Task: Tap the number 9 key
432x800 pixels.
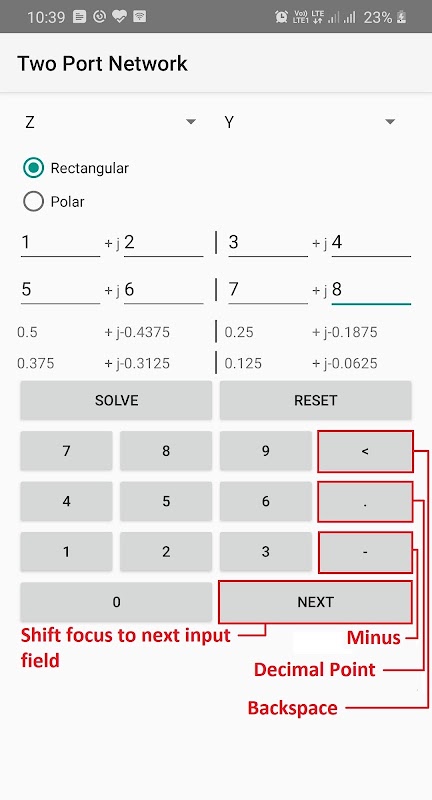Action: [x=266, y=451]
